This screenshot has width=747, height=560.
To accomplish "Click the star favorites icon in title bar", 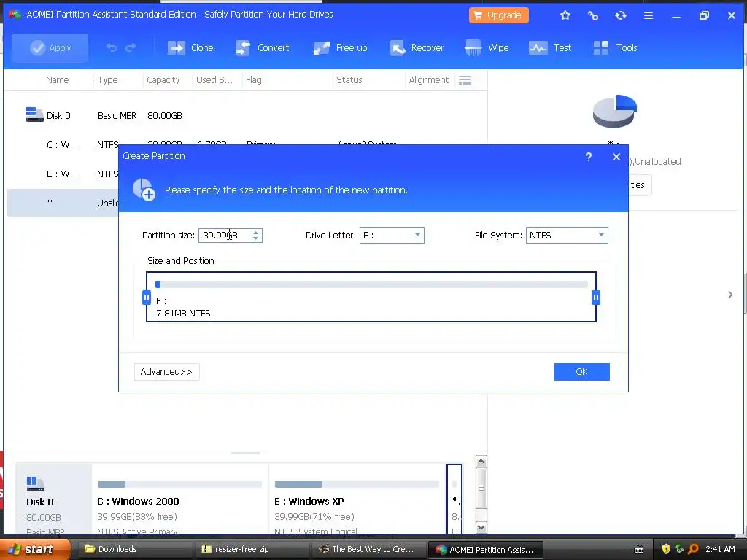I will [565, 15].
